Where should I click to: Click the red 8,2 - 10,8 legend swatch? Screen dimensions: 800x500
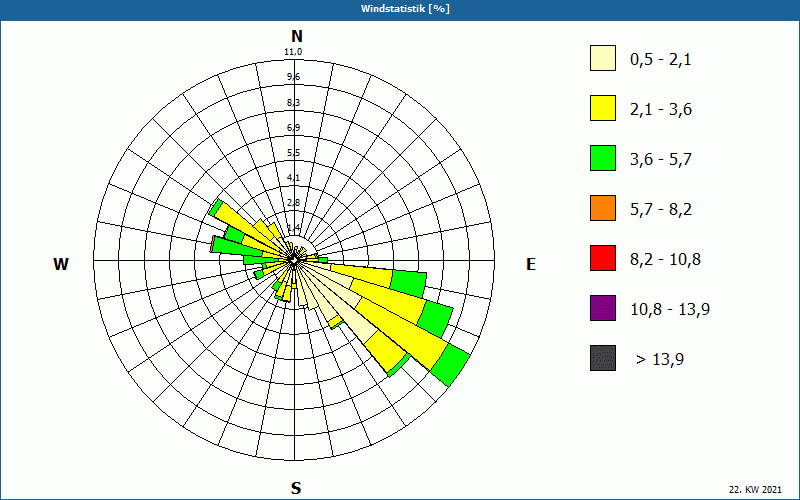[x=603, y=258]
